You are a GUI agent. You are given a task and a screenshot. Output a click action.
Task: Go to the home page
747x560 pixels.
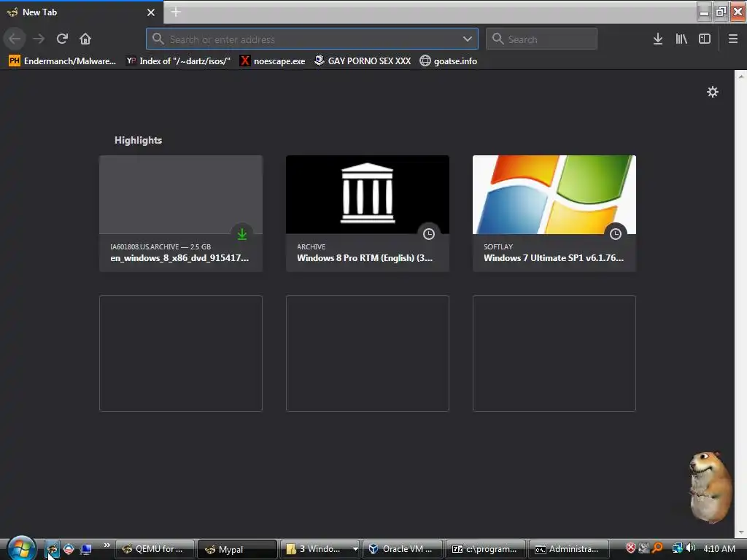click(x=85, y=39)
